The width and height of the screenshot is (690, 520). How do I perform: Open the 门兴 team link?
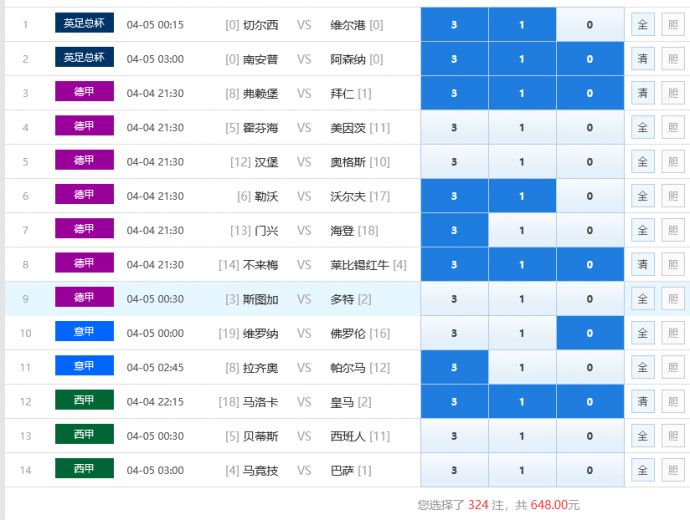(267, 230)
